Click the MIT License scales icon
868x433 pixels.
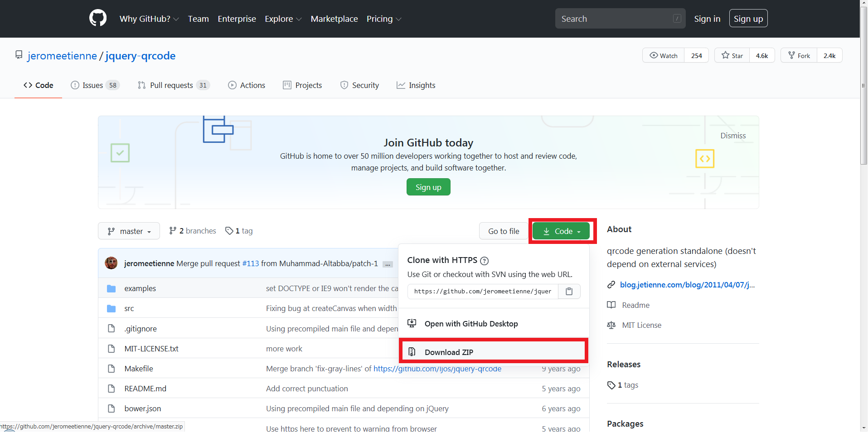click(611, 325)
